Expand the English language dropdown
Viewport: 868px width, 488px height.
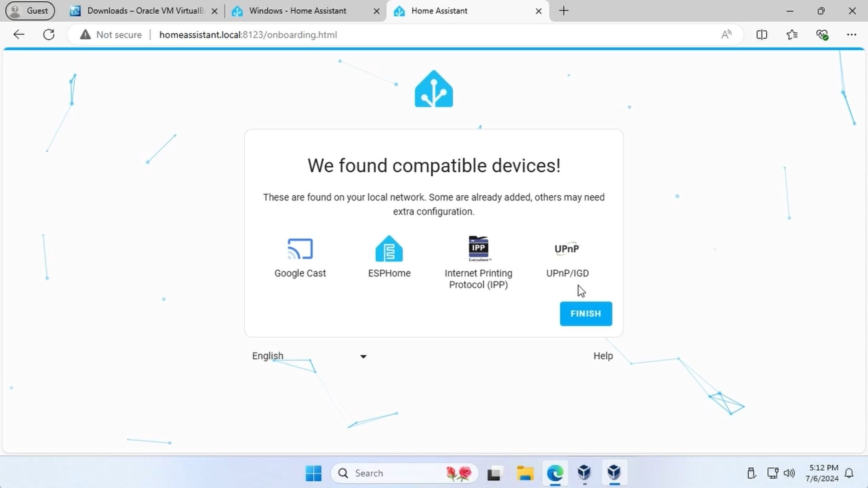363,356
